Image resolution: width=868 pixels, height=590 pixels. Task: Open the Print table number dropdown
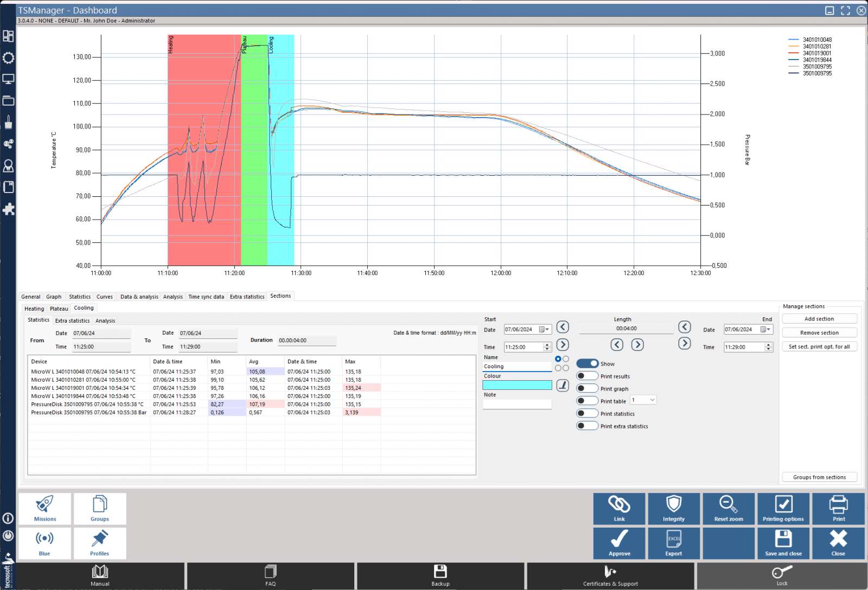click(x=651, y=400)
